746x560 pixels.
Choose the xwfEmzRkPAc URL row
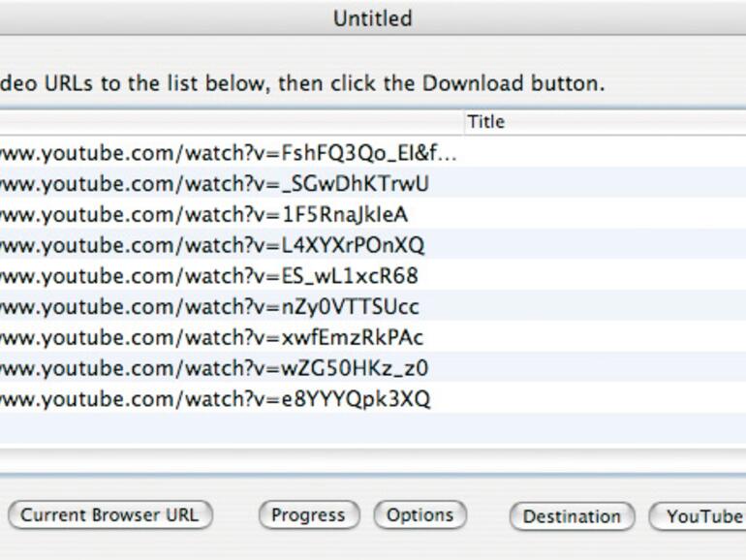pyautogui.click(x=212, y=338)
